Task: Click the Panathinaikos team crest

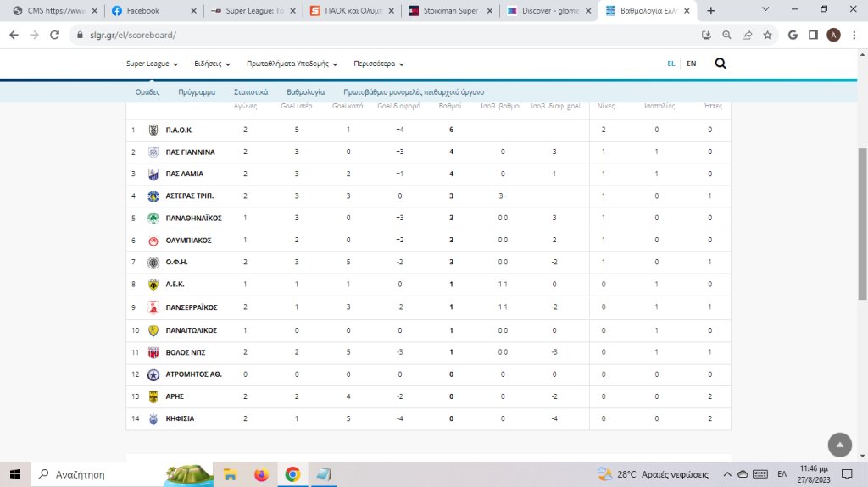Action: [x=153, y=219]
